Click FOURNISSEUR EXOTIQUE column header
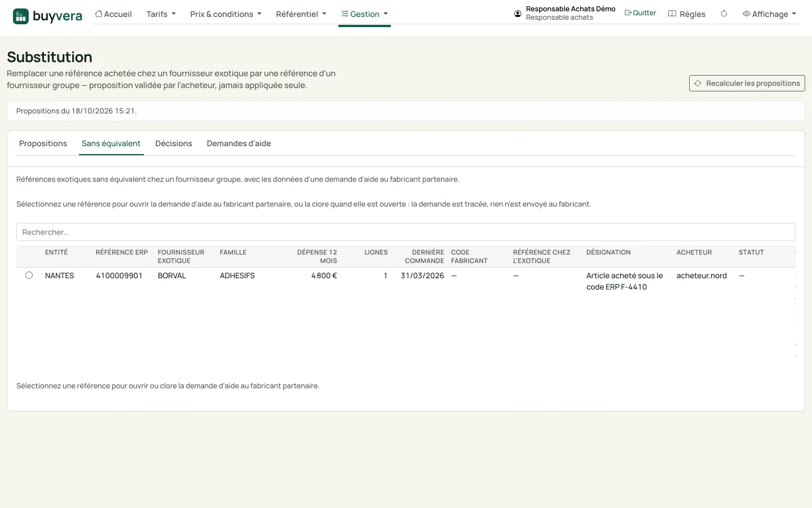The image size is (812, 508). click(181, 256)
